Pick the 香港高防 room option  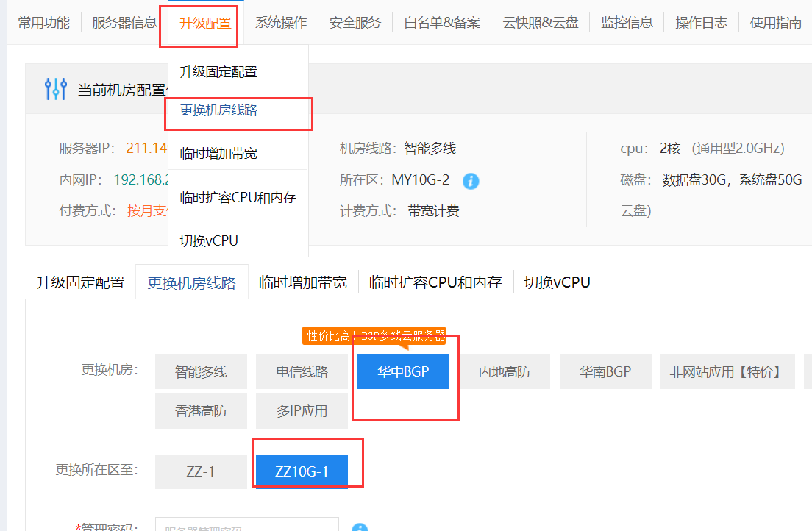coord(201,410)
